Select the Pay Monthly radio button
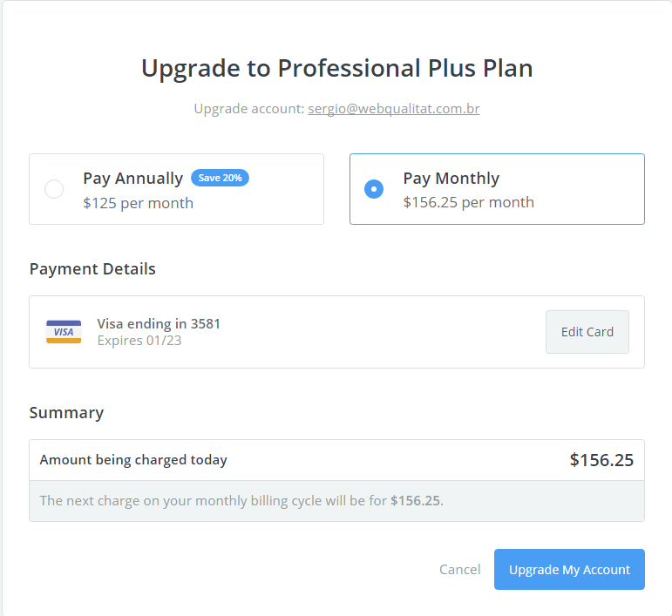Image resolution: width=672 pixels, height=616 pixels. pyautogui.click(x=374, y=189)
